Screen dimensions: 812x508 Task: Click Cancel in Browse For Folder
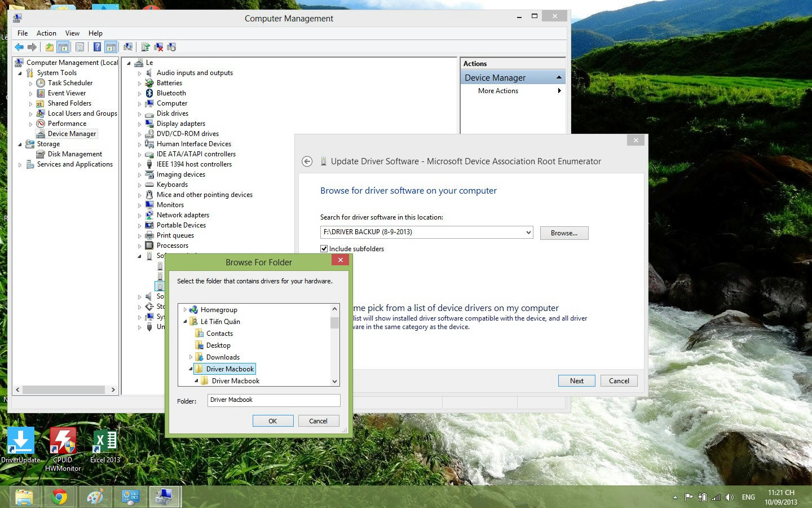[318, 421]
